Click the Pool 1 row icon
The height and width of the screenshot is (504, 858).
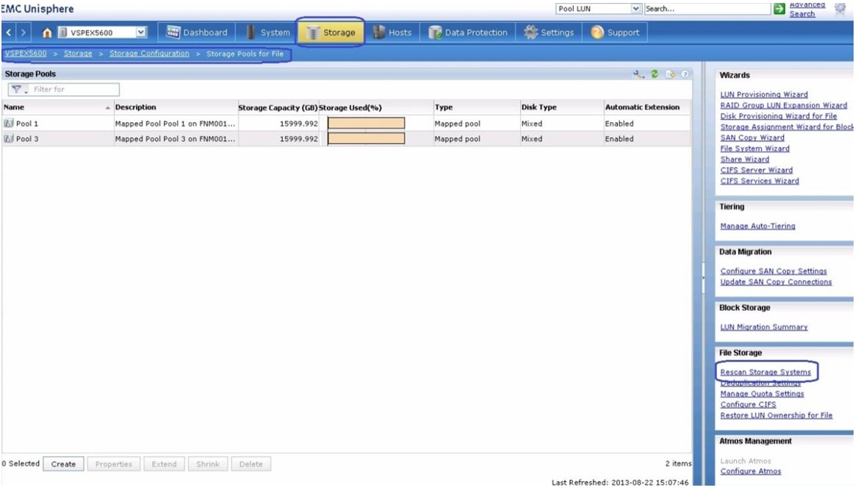[x=9, y=123]
